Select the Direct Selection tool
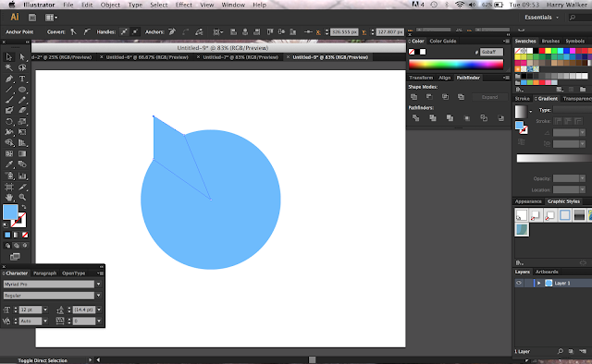592x364 pixels. pos(22,57)
